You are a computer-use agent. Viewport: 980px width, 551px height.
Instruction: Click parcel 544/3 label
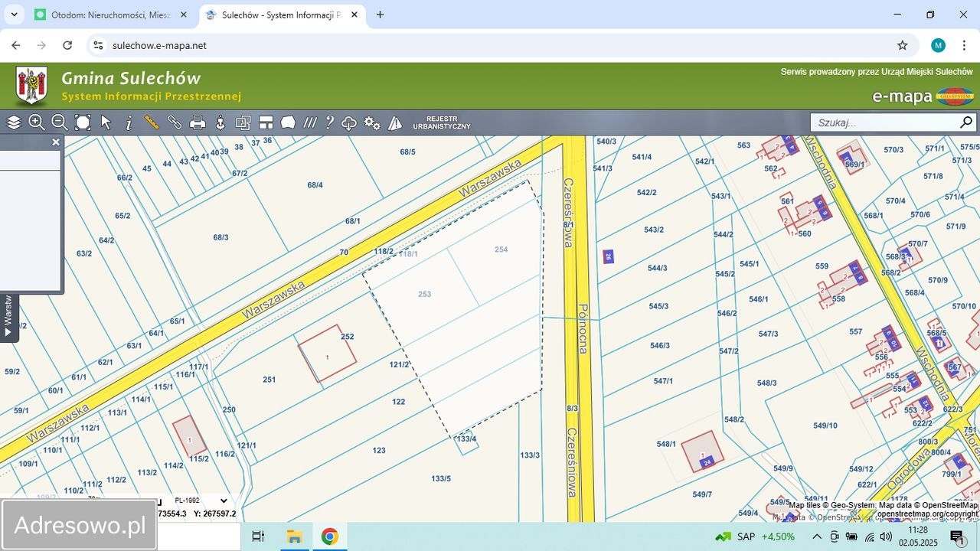(x=658, y=268)
